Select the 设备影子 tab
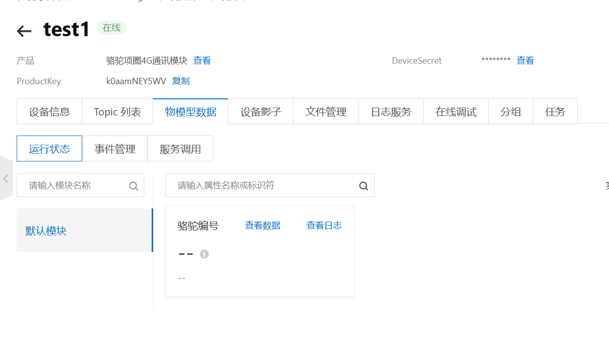This screenshot has width=609, height=364. (261, 112)
